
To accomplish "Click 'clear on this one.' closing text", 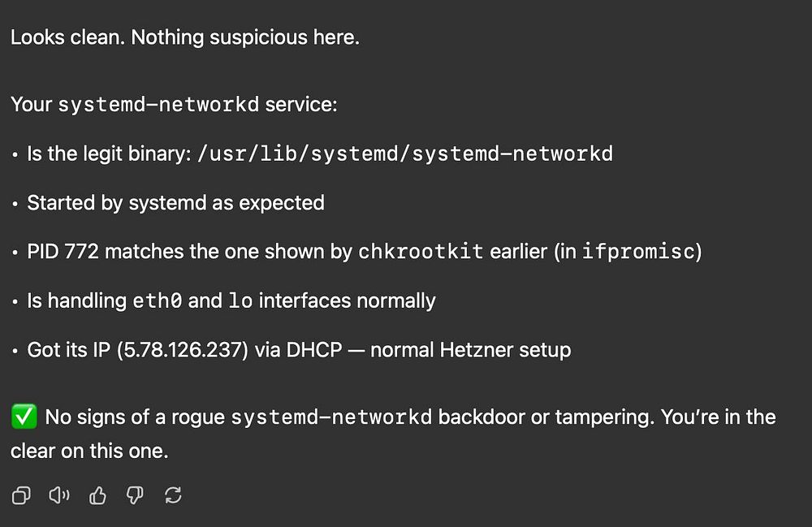I will tap(89, 451).
